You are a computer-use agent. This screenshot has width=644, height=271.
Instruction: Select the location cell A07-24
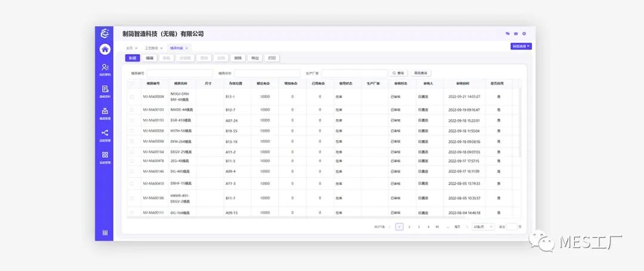pyautogui.click(x=231, y=120)
